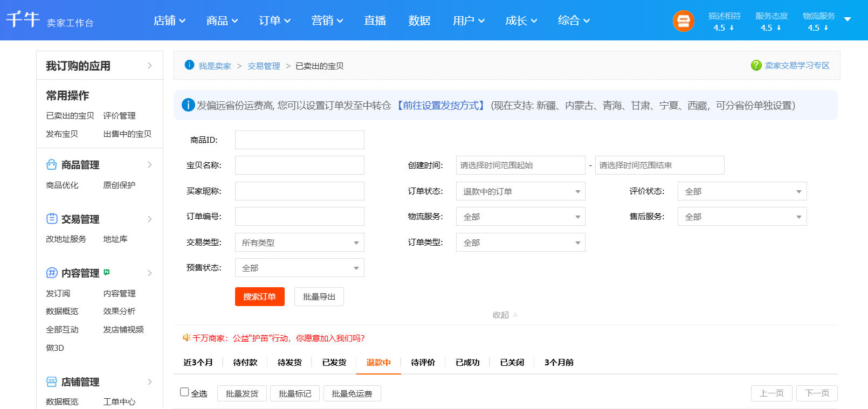Open the 物流服务 dropdown
The height and width of the screenshot is (409, 868).
point(520,217)
